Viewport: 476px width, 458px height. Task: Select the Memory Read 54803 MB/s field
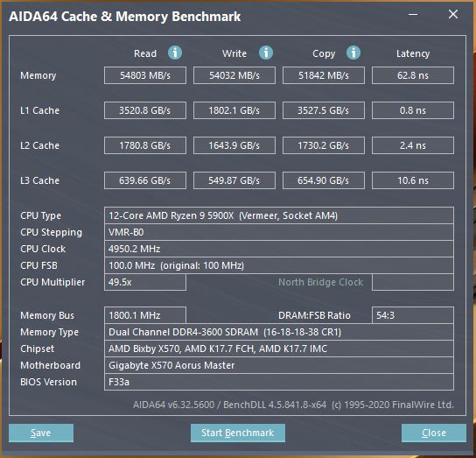pos(145,75)
